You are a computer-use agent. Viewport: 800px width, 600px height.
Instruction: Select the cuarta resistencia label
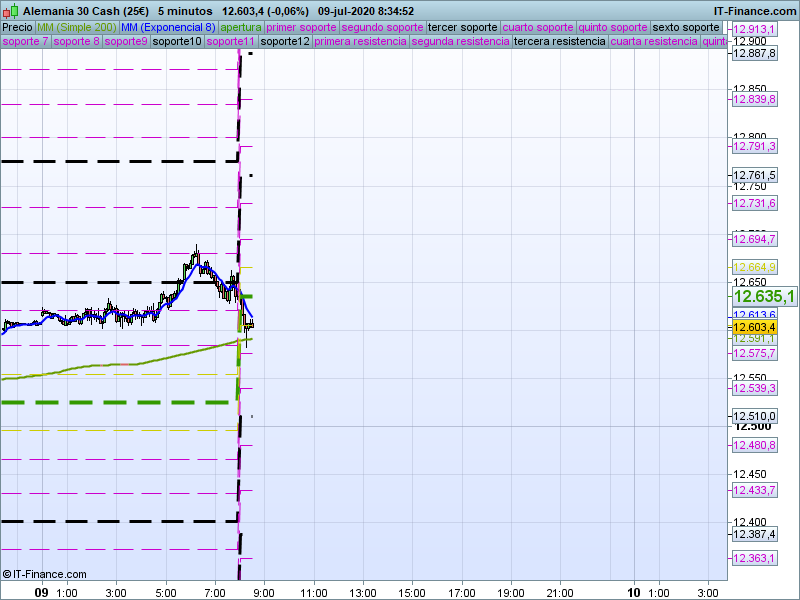click(x=654, y=41)
